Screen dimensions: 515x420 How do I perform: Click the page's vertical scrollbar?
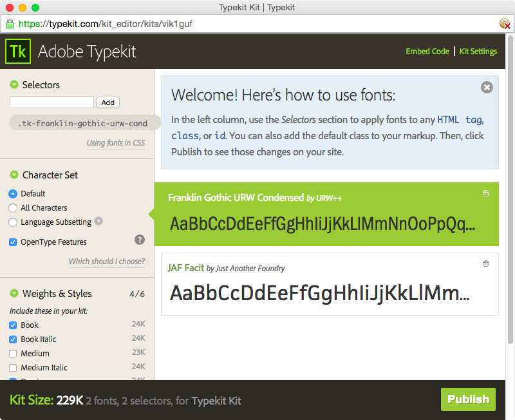(510, 191)
